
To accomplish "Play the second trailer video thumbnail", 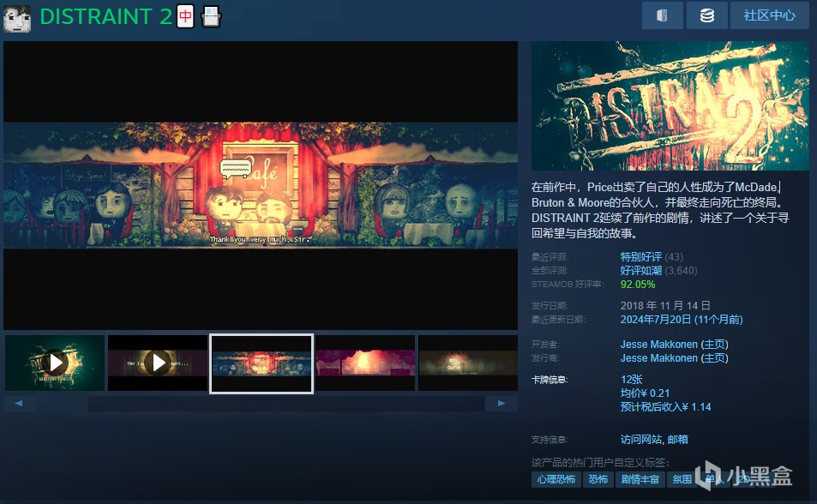I will 158,363.
